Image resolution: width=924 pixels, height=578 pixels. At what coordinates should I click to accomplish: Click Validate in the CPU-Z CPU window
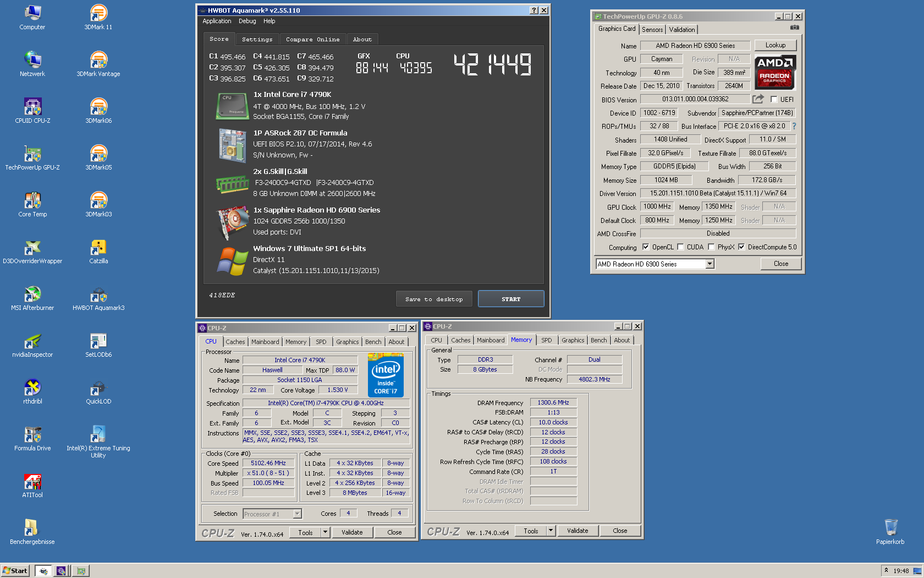tap(352, 532)
